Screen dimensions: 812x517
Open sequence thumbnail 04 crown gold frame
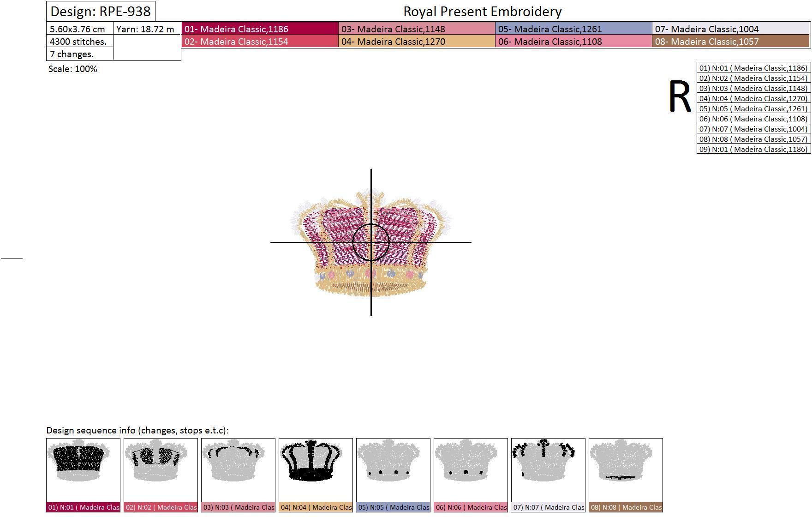(x=316, y=470)
